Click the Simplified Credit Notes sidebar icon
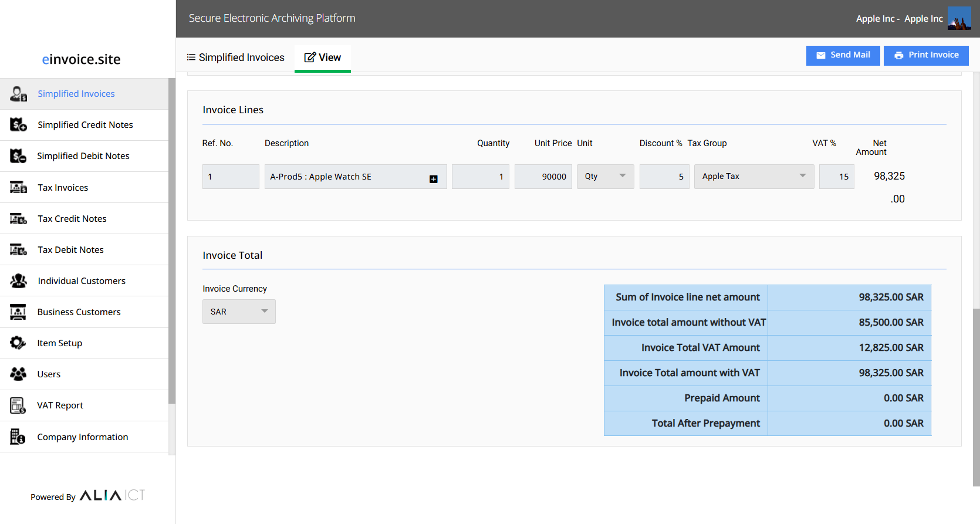 point(18,125)
